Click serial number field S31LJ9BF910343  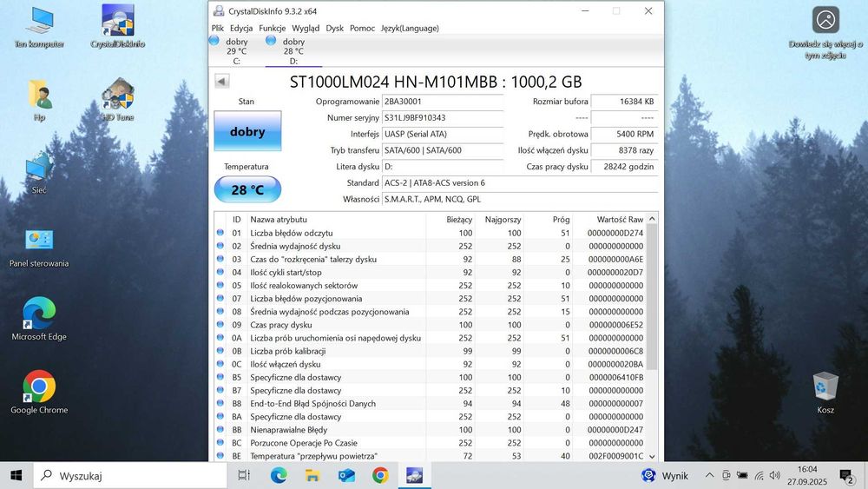click(x=443, y=117)
